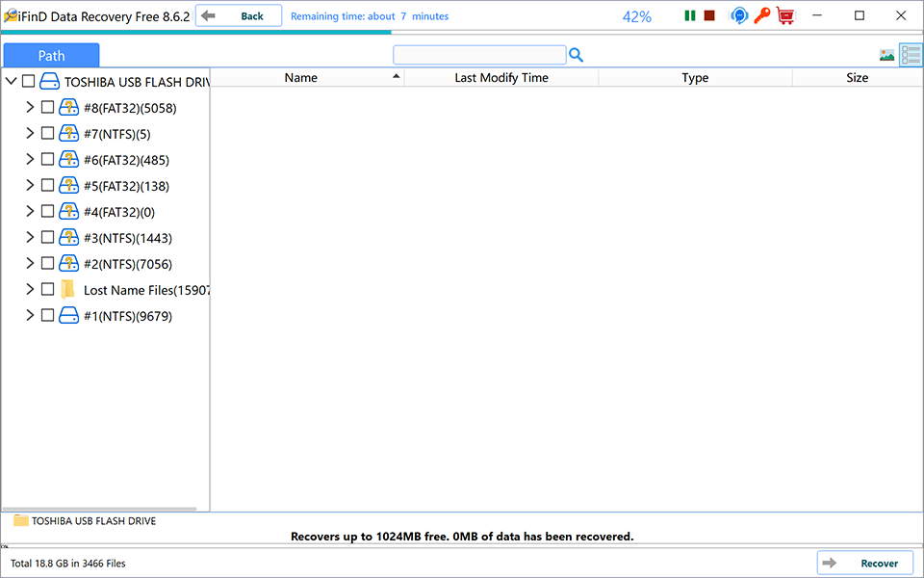
Task: Click the #4(FAT32)(0) partition drive icon
Action: (x=69, y=211)
